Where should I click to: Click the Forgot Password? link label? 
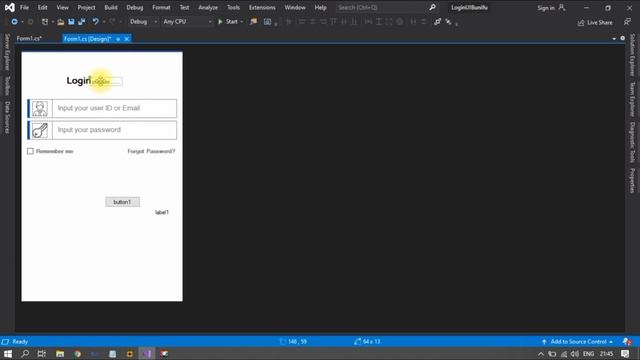(151, 151)
